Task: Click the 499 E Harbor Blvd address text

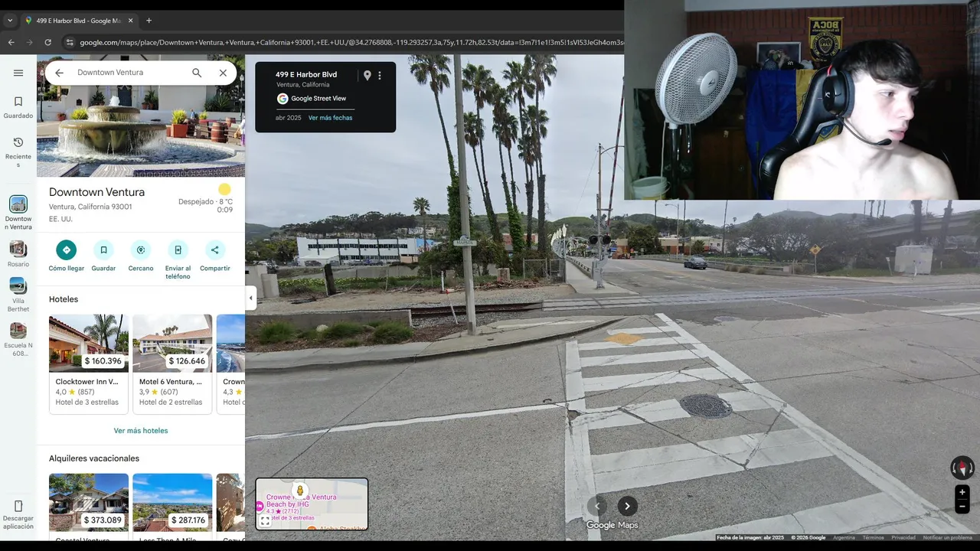Action: [x=306, y=74]
